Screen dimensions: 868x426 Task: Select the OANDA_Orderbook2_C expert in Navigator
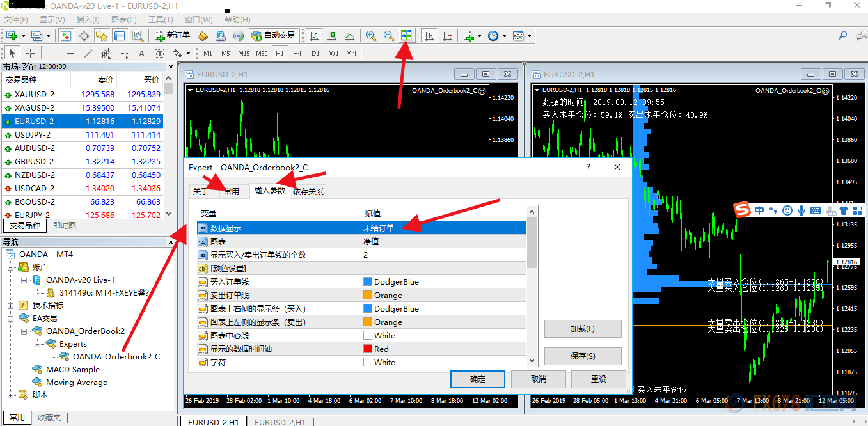tap(116, 356)
